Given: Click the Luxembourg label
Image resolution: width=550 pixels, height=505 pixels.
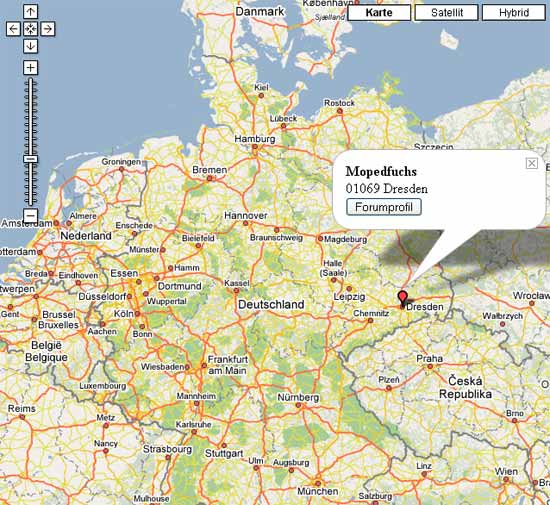Looking at the screenshot, I should [102, 386].
